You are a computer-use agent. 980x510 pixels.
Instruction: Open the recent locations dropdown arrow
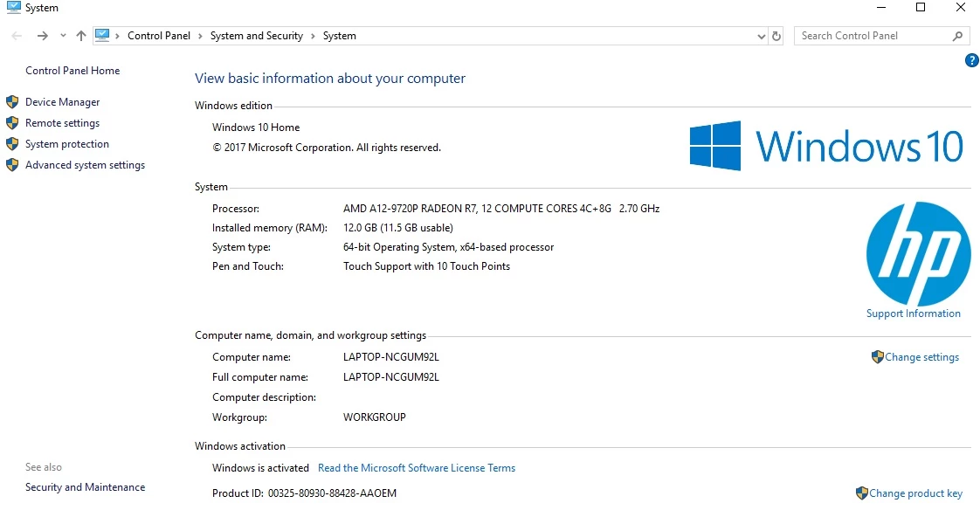point(63,36)
